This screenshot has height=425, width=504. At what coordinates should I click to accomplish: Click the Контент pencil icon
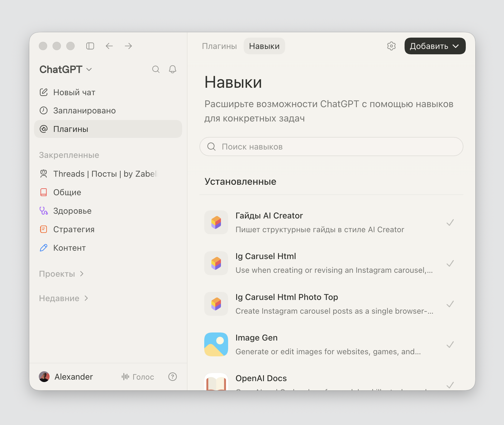[x=44, y=248]
